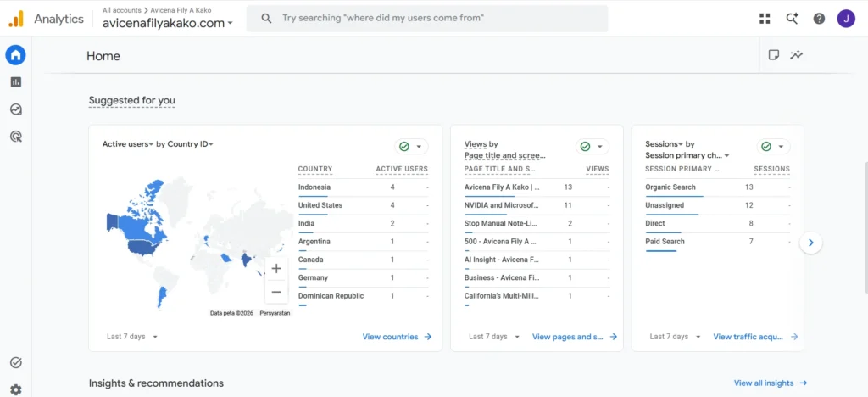Open the Country ID dimension dropdown
This screenshot has height=397, width=868.
tap(191, 144)
